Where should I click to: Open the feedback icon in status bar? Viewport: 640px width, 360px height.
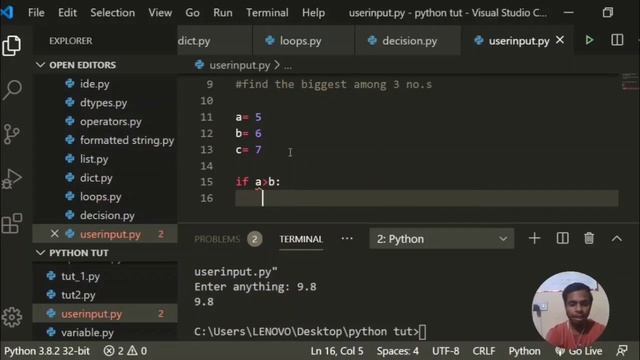tap(622, 350)
